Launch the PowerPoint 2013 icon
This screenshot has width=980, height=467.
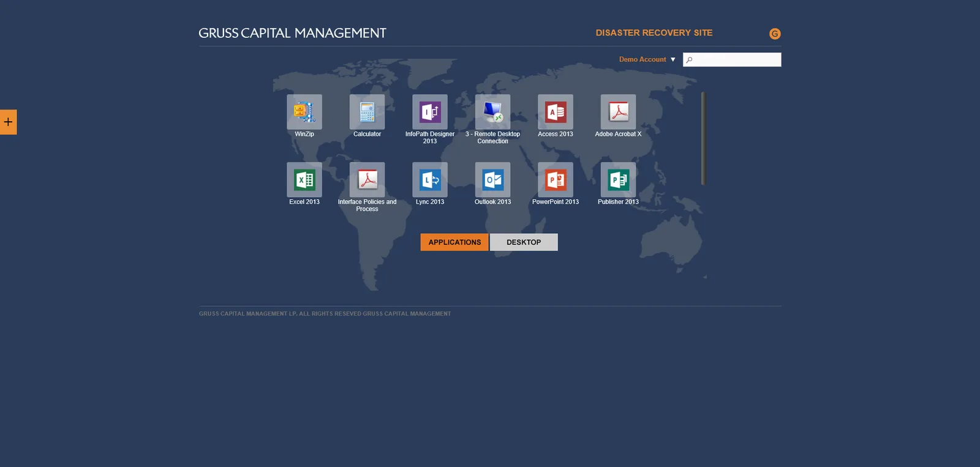tap(556, 180)
